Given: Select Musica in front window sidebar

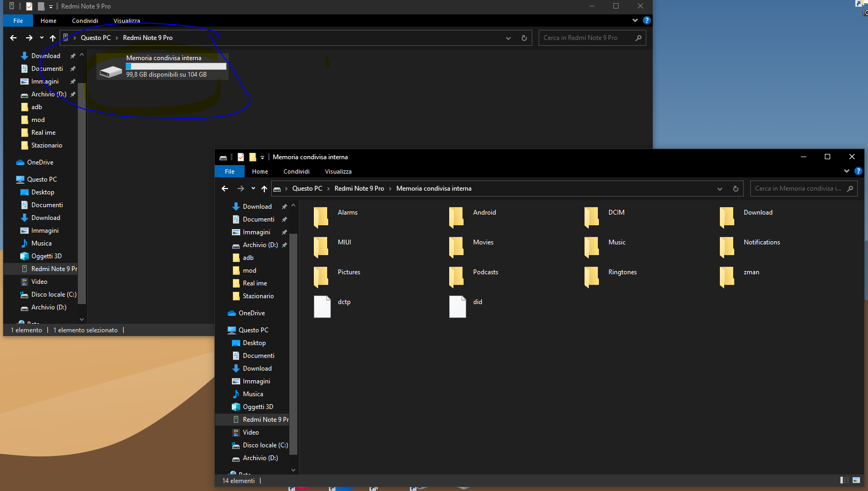Looking at the screenshot, I should point(253,394).
